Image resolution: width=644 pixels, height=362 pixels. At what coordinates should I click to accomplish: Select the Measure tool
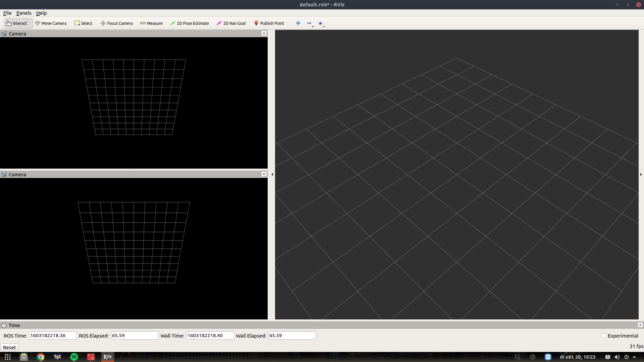151,23
